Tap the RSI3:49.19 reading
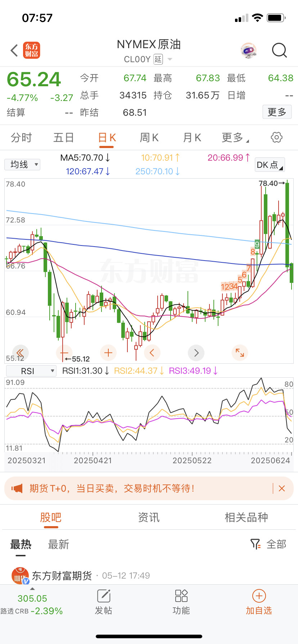The image size is (298, 644). tap(193, 371)
